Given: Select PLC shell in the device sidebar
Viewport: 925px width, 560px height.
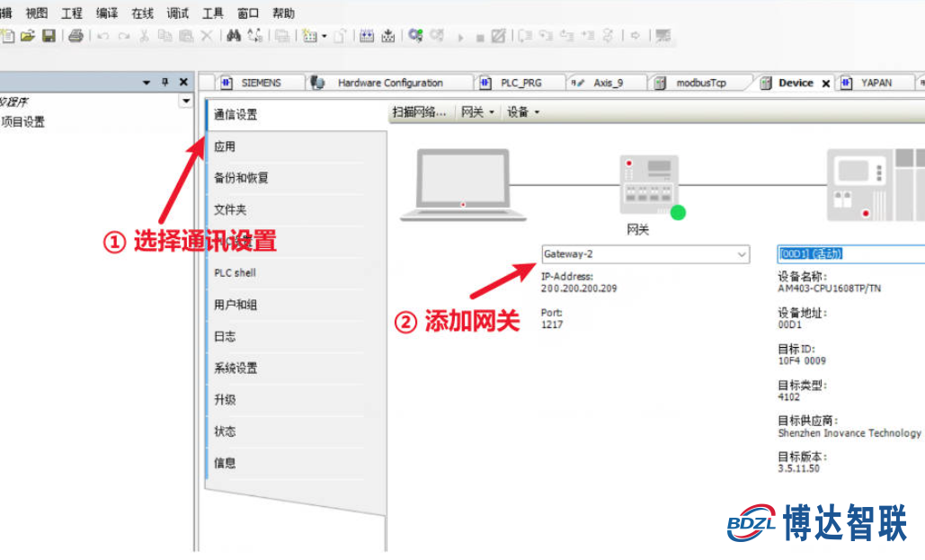Looking at the screenshot, I should pos(297,272).
